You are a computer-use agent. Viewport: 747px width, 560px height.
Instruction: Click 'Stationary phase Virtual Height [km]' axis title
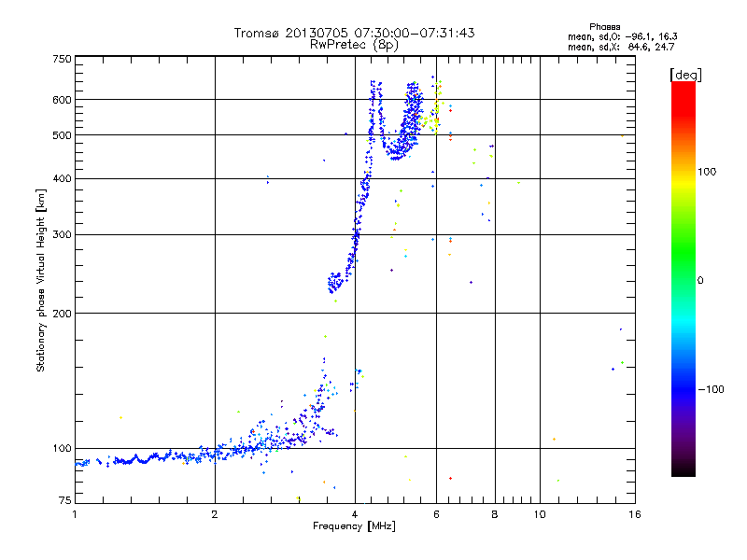pos(41,280)
